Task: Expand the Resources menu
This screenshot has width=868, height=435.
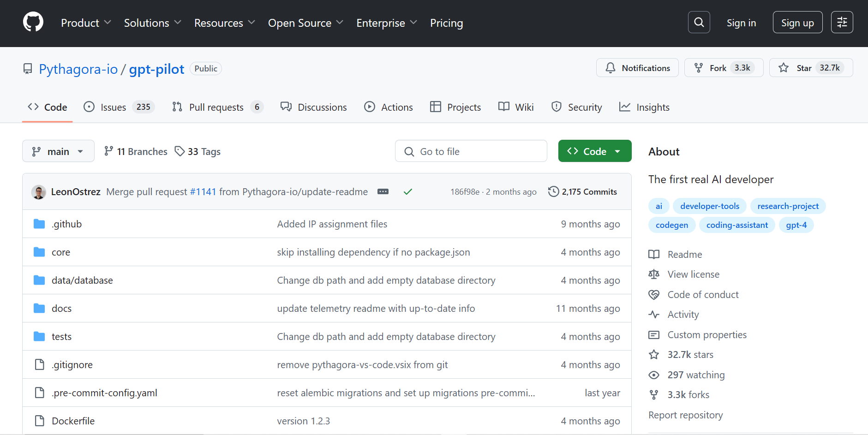Action: tap(225, 23)
